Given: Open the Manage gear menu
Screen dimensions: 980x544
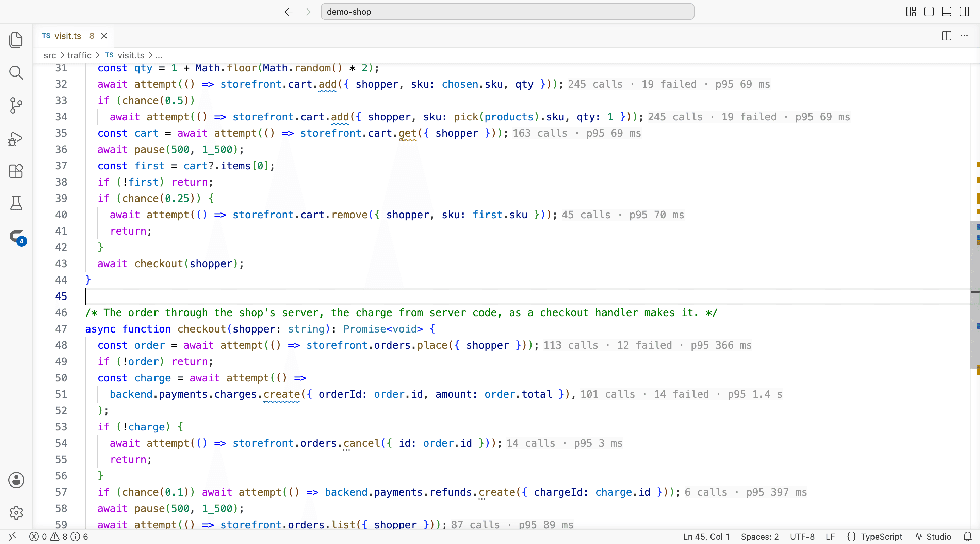Looking at the screenshot, I should 16,512.
